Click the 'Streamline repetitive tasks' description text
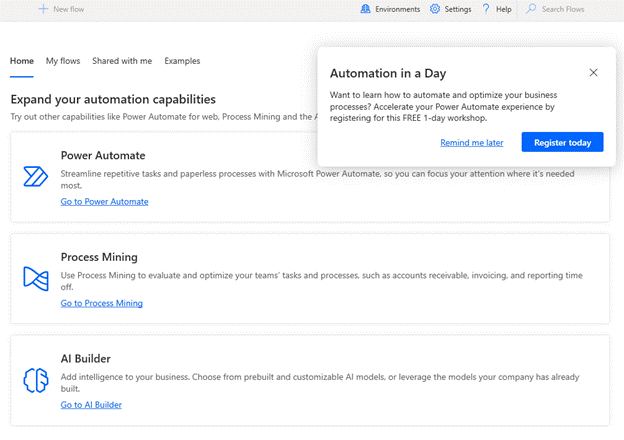Screen dimensions: 624x440 click(x=317, y=179)
